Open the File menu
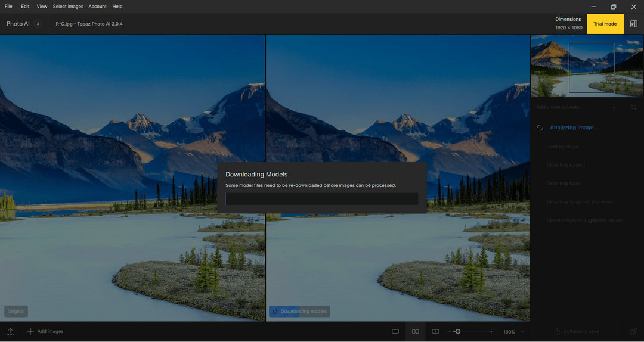 [x=8, y=7]
